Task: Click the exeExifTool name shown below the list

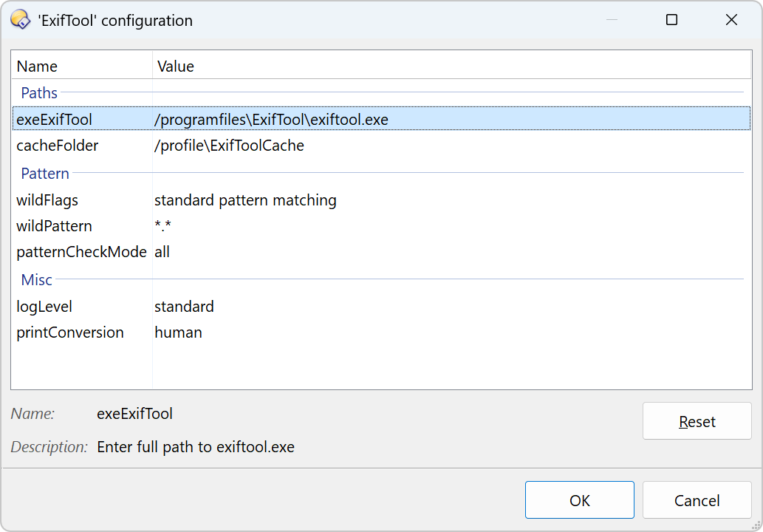Action: pos(134,413)
